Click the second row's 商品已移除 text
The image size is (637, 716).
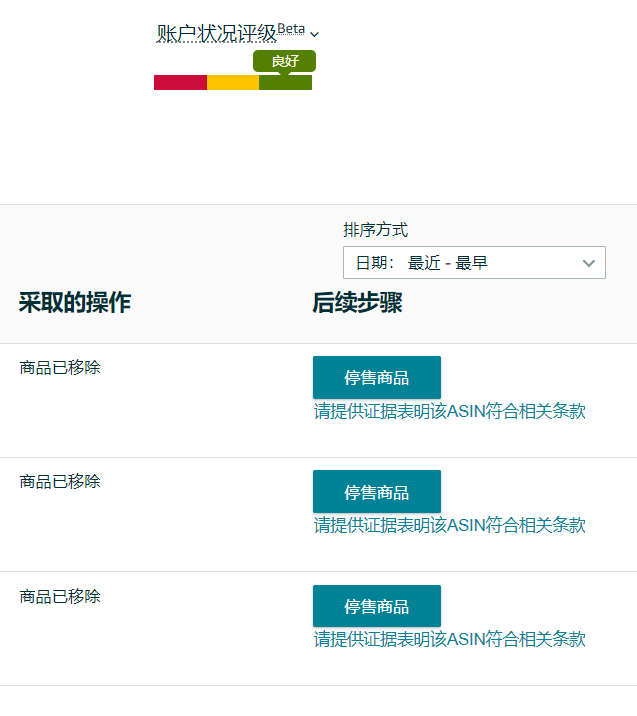point(60,482)
